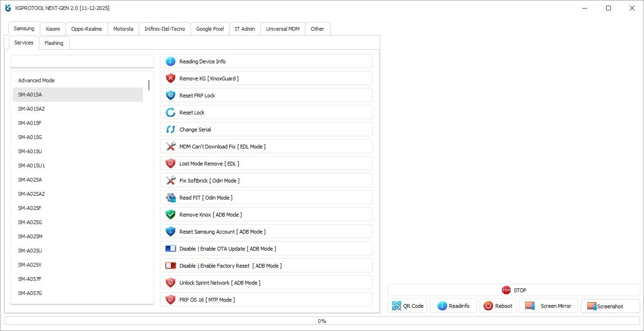Screen dimensions: 644x331
Task: Click the Remove KG KnoxGuard shield icon
Action: click(x=170, y=78)
